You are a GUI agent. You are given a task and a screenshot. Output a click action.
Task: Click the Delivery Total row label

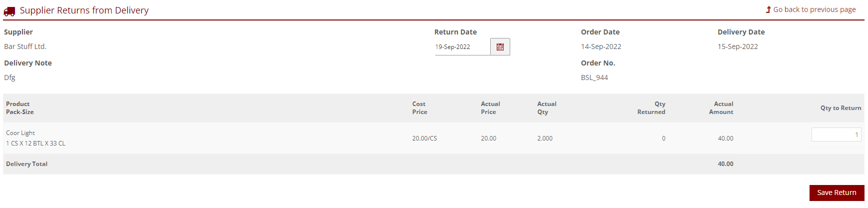click(26, 164)
